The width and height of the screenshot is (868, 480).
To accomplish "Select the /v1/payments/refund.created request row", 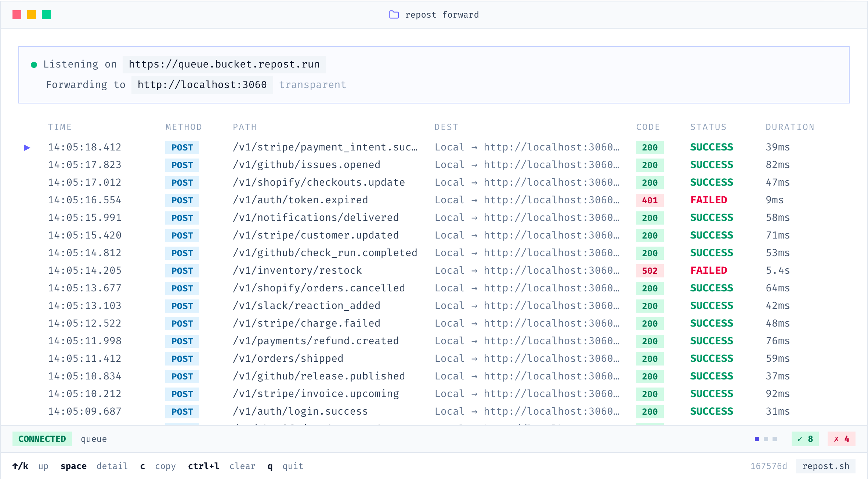I will click(434, 341).
